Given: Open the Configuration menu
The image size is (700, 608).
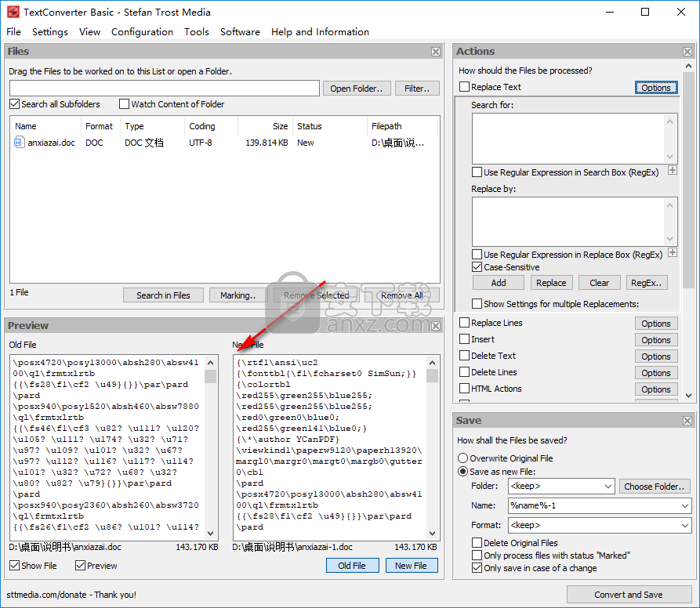Looking at the screenshot, I should click(x=142, y=31).
